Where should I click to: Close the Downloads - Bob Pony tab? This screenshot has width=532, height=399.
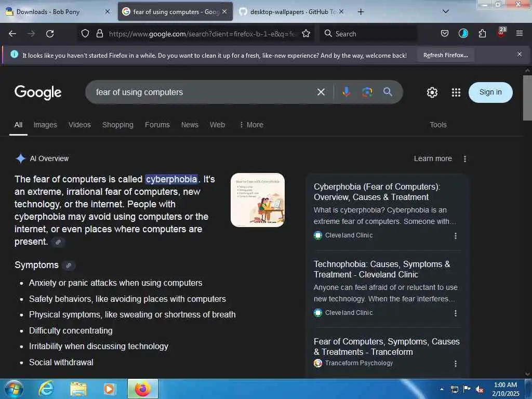pos(108,11)
